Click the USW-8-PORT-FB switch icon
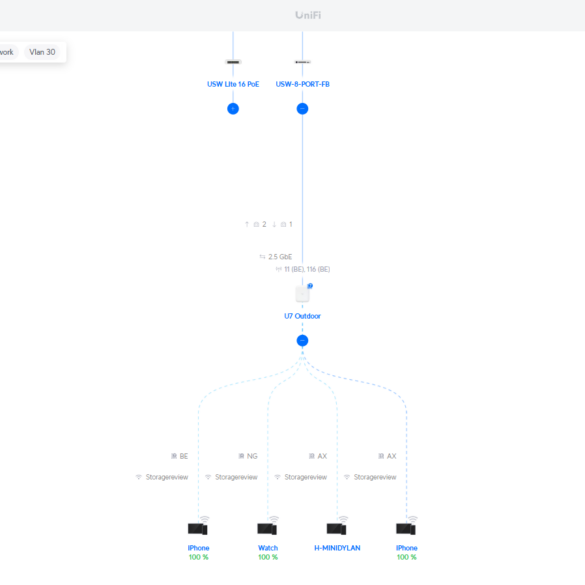585x585 pixels. (x=303, y=62)
